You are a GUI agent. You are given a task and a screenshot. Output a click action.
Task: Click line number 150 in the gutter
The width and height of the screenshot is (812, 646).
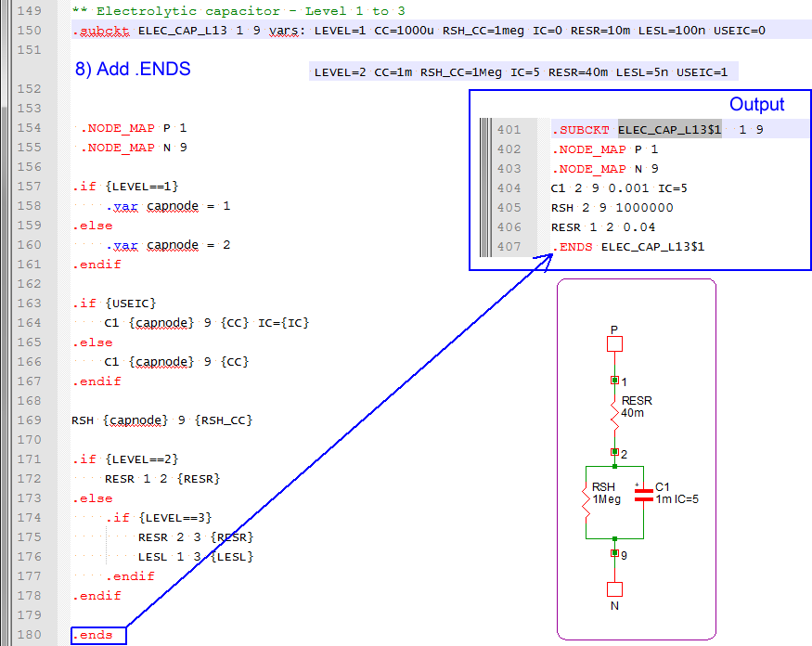pyautogui.click(x=30, y=31)
